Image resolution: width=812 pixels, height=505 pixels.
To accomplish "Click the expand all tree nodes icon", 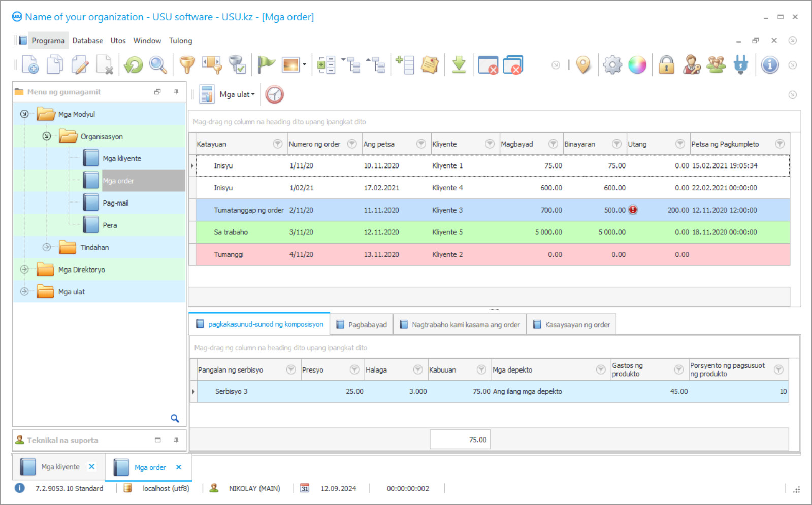I will pos(351,65).
